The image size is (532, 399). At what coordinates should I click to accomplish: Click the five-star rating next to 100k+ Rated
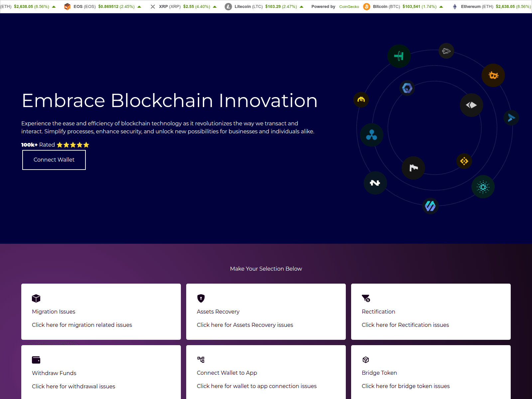point(72,145)
